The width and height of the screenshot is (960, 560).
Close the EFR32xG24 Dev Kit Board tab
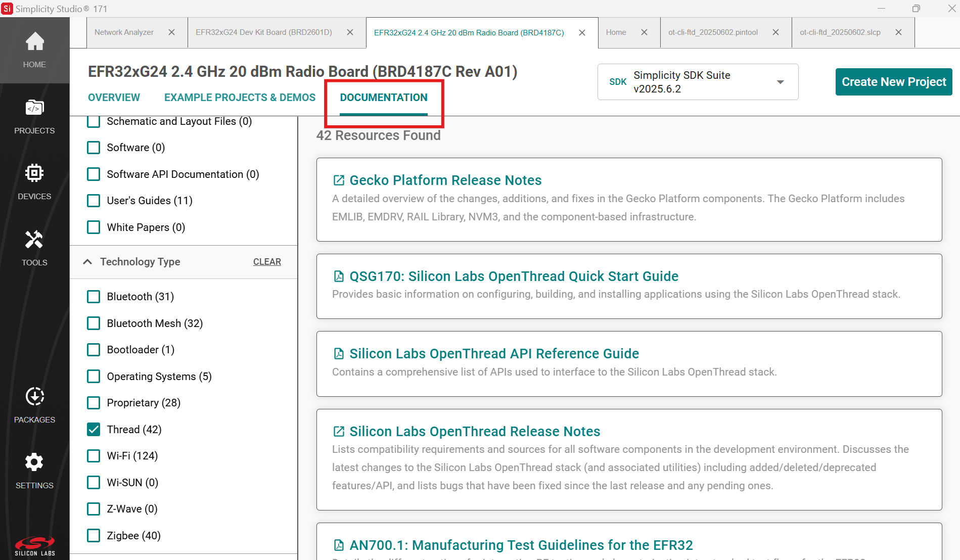click(x=350, y=32)
